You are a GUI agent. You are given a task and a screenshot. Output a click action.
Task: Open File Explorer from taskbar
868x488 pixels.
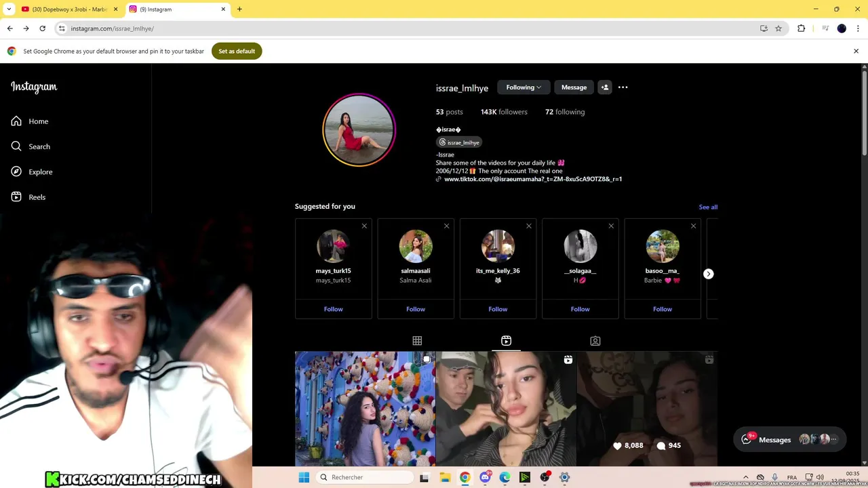(444, 477)
